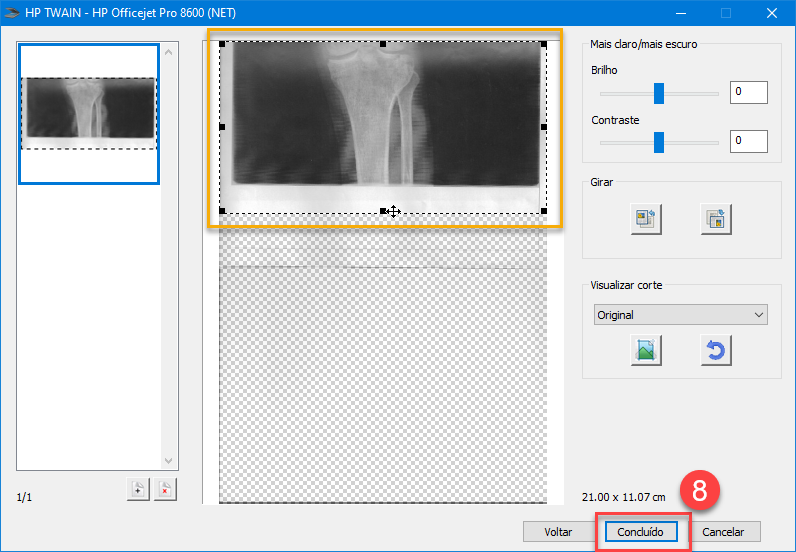This screenshot has height=552, width=796.
Task: Delete the page using the red X icon
Action: [165, 488]
